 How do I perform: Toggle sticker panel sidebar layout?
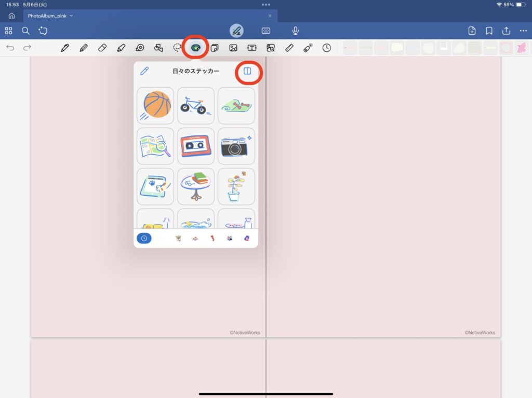247,71
